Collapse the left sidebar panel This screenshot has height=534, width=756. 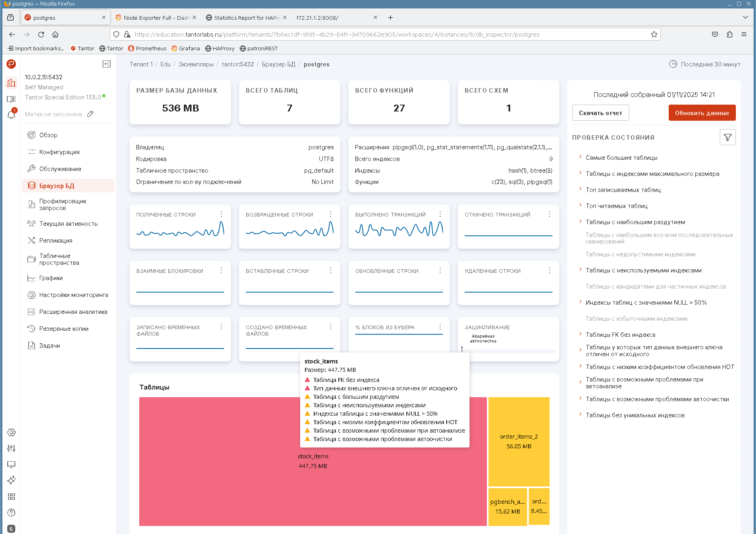click(107, 64)
